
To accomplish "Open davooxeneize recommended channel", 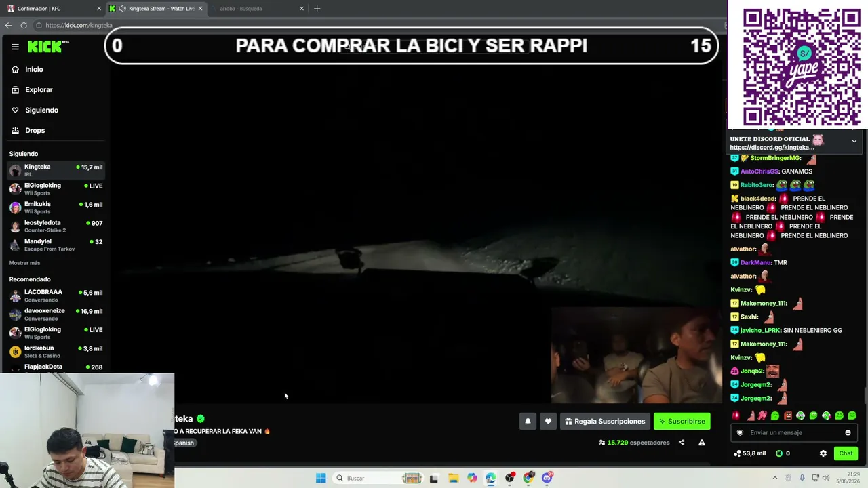I will click(x=54, y=314).
